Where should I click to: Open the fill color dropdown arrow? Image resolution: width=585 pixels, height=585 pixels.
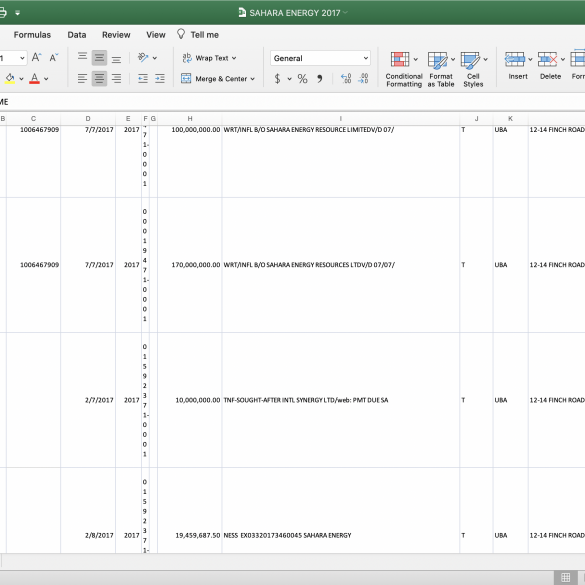point(21,79)
